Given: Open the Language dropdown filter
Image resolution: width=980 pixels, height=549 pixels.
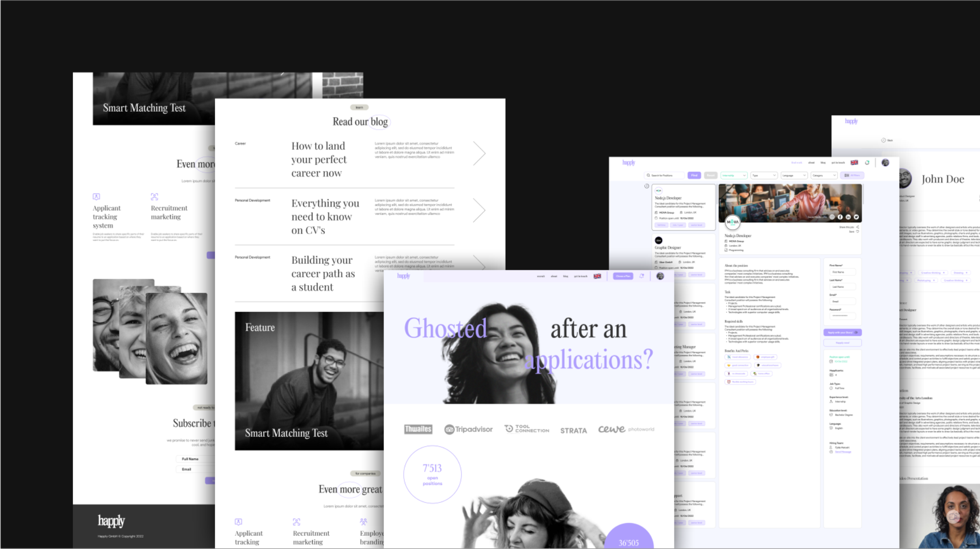Looking at the screenshot, I should click(794, 175).
